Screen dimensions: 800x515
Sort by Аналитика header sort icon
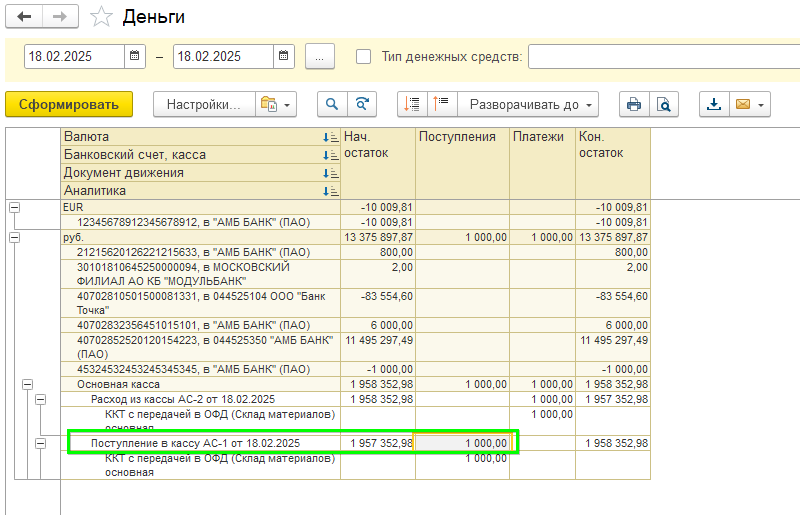(331, 191)
